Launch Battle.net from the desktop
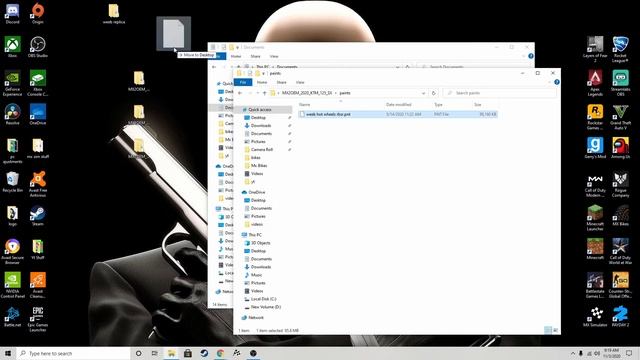 [x=12, y=317]
